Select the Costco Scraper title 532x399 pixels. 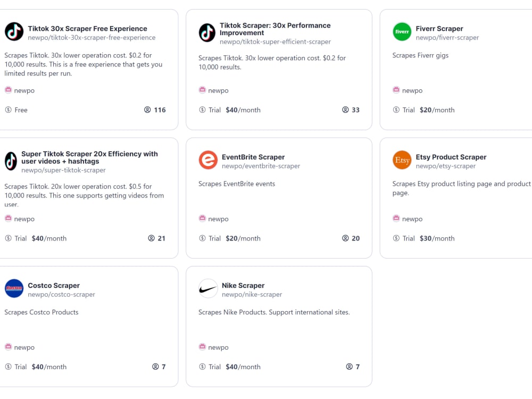[x=54, y=285]
